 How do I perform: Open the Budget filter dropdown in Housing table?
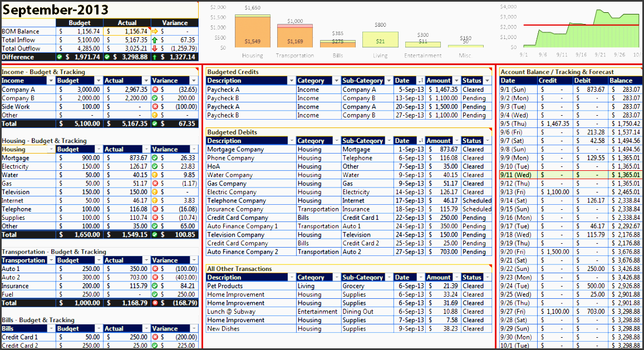click(x=99, y=150)
